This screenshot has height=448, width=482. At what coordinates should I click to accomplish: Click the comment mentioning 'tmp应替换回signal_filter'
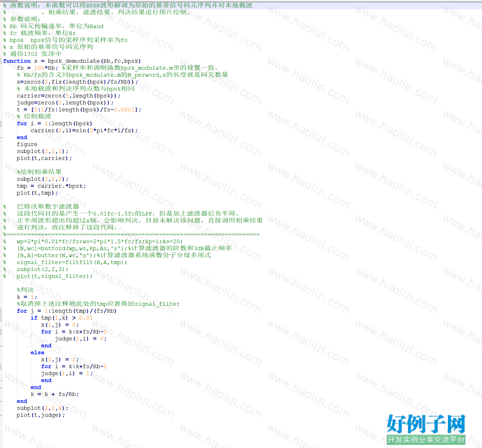coord(98,304)
